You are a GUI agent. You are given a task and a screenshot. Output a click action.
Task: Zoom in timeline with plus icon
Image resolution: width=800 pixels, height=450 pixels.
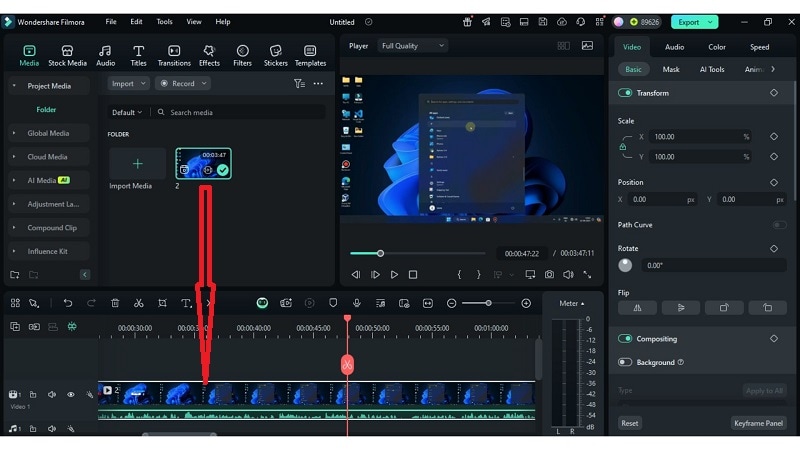click(526, 304)
